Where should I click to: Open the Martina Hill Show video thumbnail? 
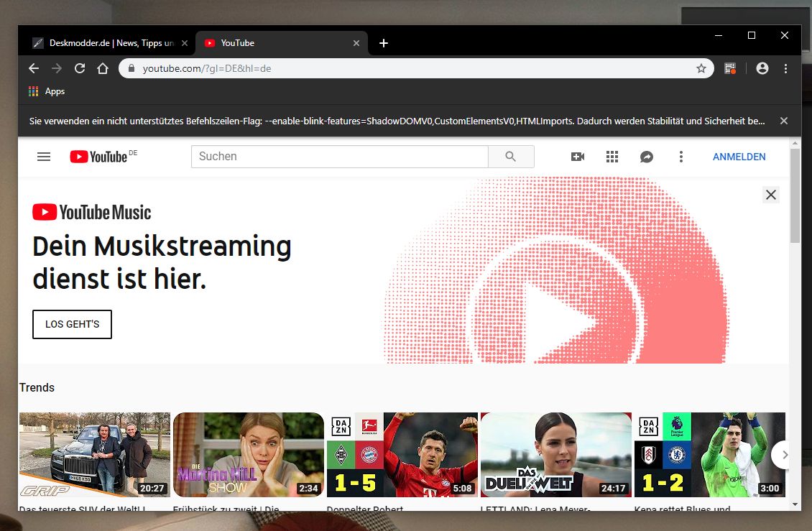[249, 455]
